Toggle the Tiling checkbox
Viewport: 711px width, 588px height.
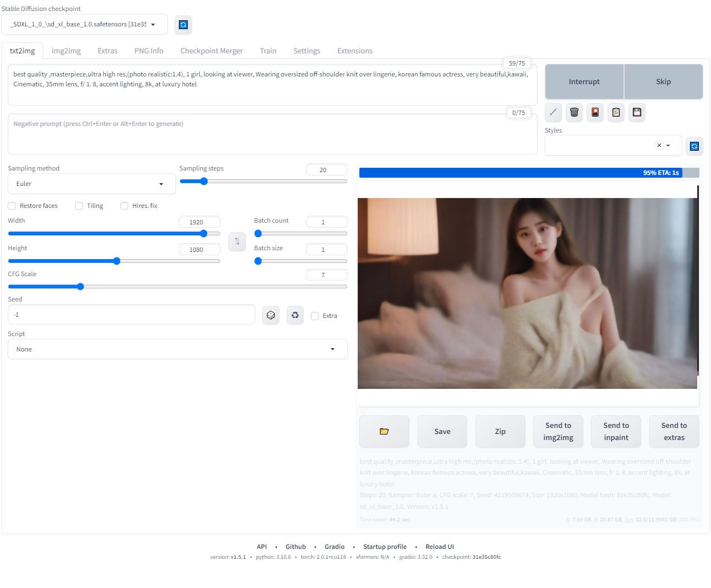[79, 206]
